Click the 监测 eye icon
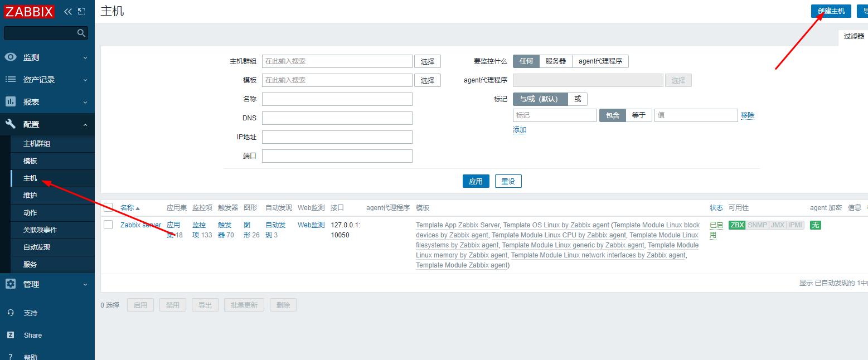868x360 pixels. coord(11,57)
